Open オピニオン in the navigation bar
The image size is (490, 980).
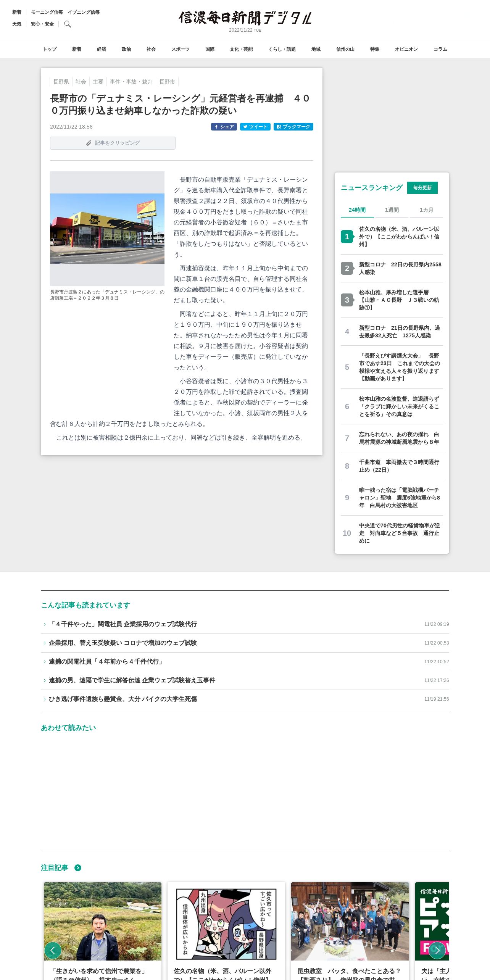tap(406, 49)
